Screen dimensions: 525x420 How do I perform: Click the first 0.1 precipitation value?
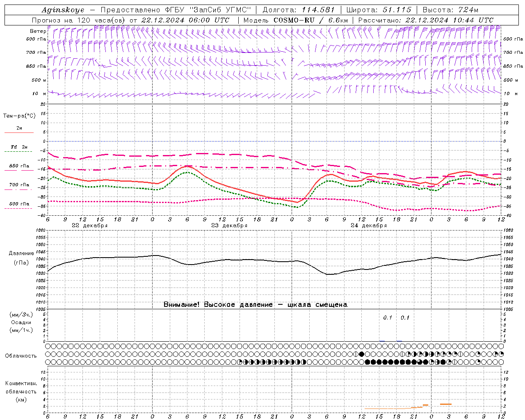coord(388,318)
